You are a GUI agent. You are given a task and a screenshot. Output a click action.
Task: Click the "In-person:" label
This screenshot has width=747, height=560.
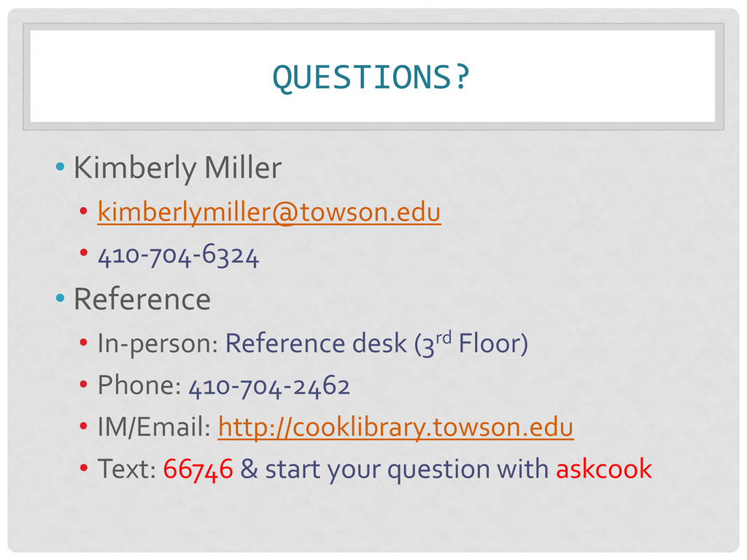click(158, 343)
